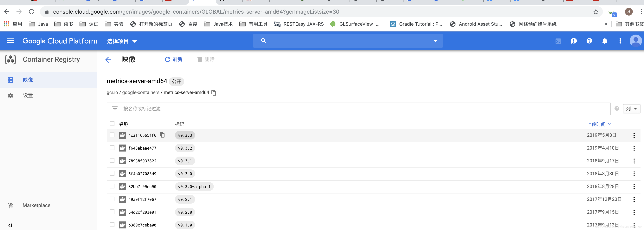
Task: Open actions menu for the v0.3.1 row
Action: click(634, 161)
